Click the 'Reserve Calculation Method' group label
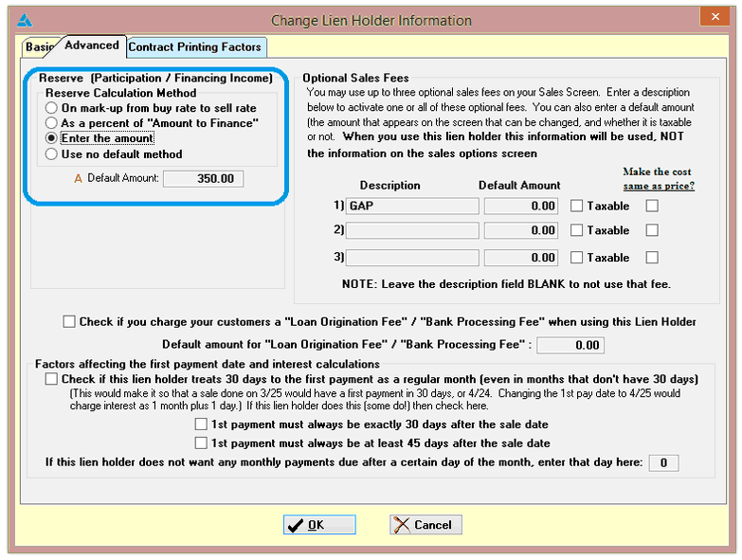 (x=120, y=93)
